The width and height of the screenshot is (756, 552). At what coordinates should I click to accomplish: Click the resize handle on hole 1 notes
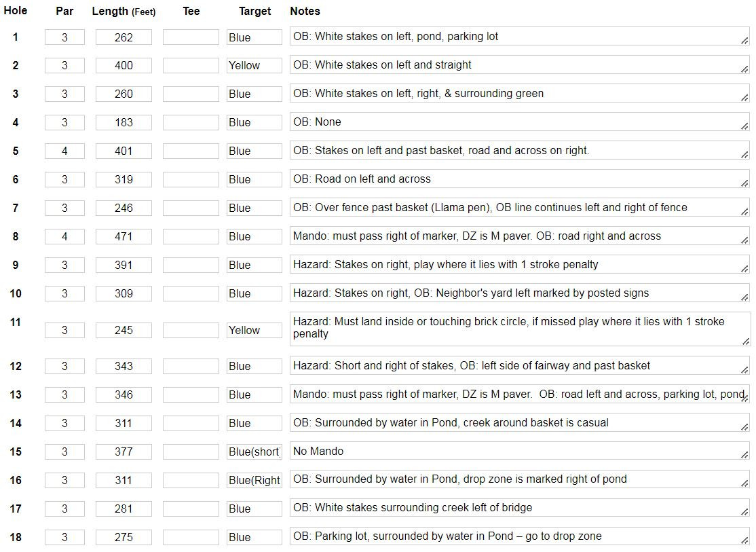tap(745, 41)
